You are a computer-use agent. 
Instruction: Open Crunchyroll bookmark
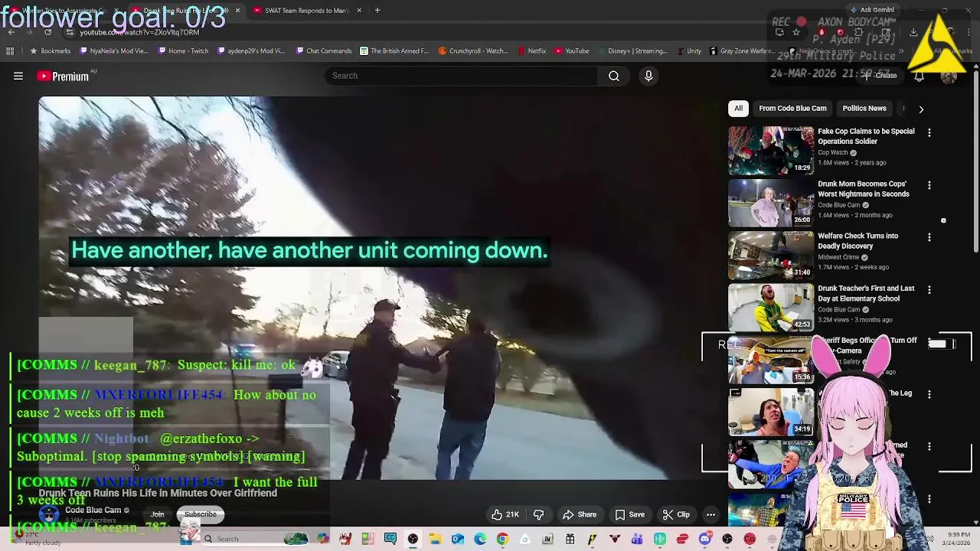[473, 51]
